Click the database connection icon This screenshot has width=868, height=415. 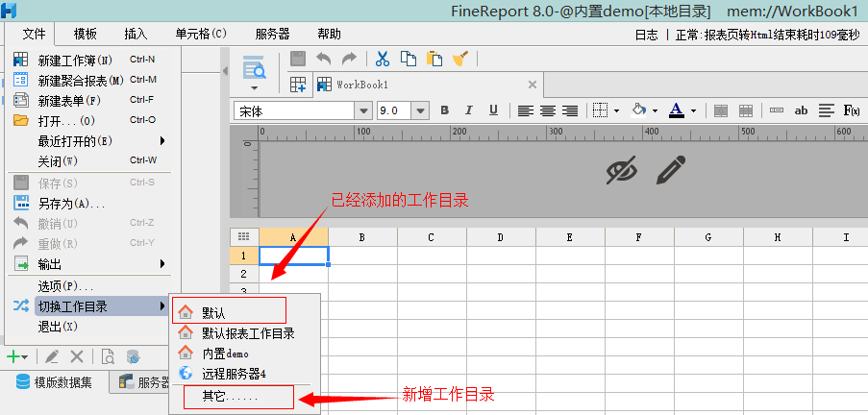(133, 357)
